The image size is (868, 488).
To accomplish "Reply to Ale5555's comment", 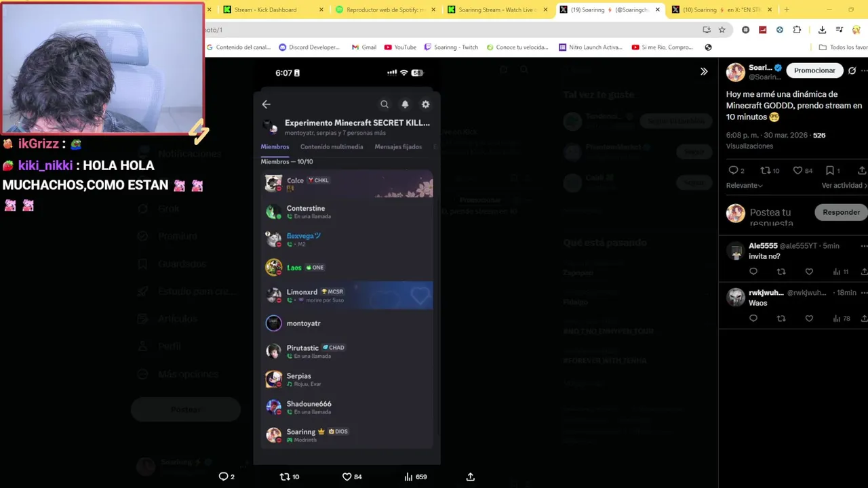I will pos(753,272).
